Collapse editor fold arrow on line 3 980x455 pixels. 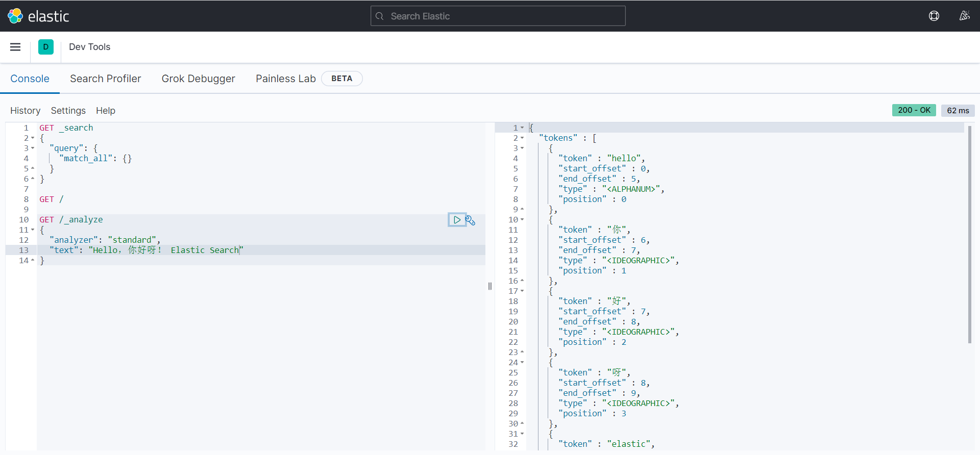(33, 148)
